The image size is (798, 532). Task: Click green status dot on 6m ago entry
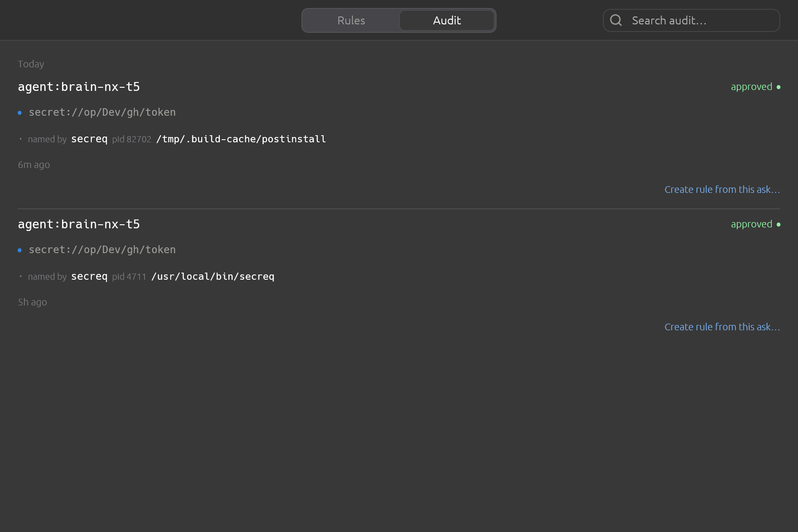click(778, 87)
